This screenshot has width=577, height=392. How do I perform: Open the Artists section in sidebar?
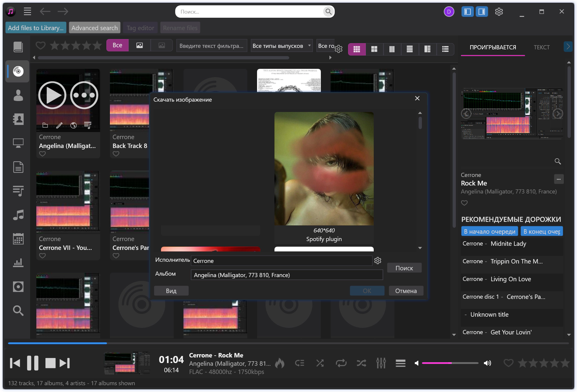[x=18, y=95]
